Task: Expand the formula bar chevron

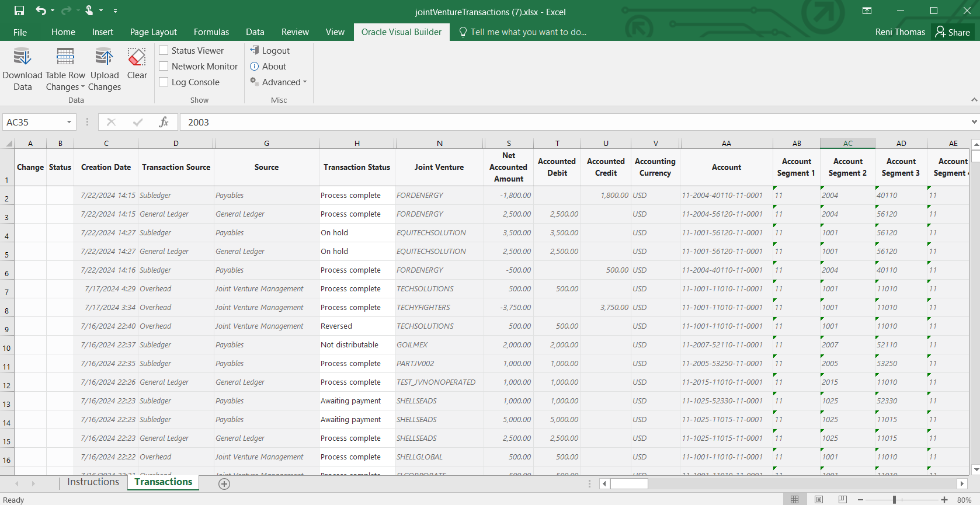Action: pyautogui.click(x=974, y=122)
